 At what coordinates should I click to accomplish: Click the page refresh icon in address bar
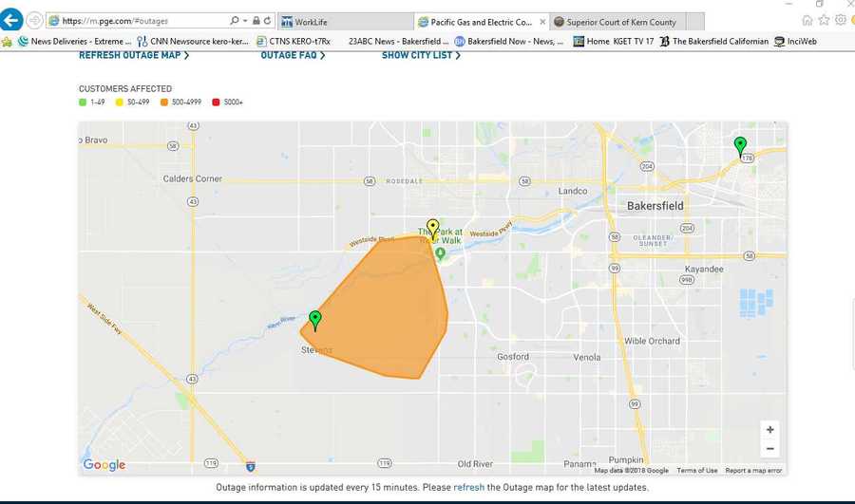click(267, 21)
